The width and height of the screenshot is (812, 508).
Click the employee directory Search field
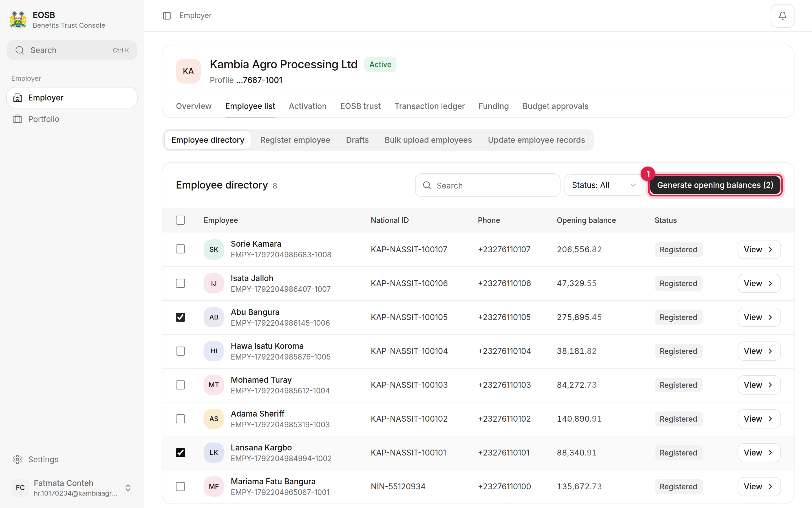[487, 185]
